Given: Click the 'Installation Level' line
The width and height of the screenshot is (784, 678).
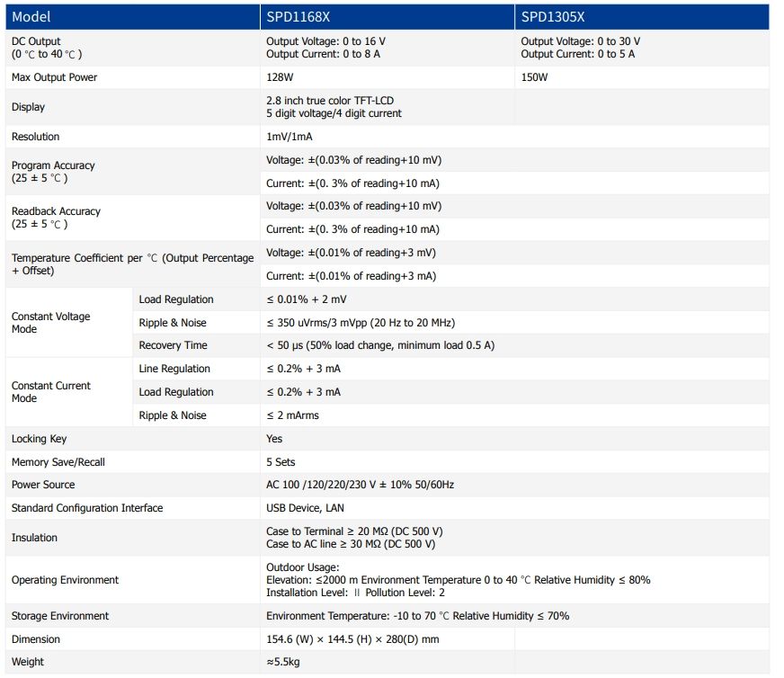Looking at the screenshot, I should point(355,593).
